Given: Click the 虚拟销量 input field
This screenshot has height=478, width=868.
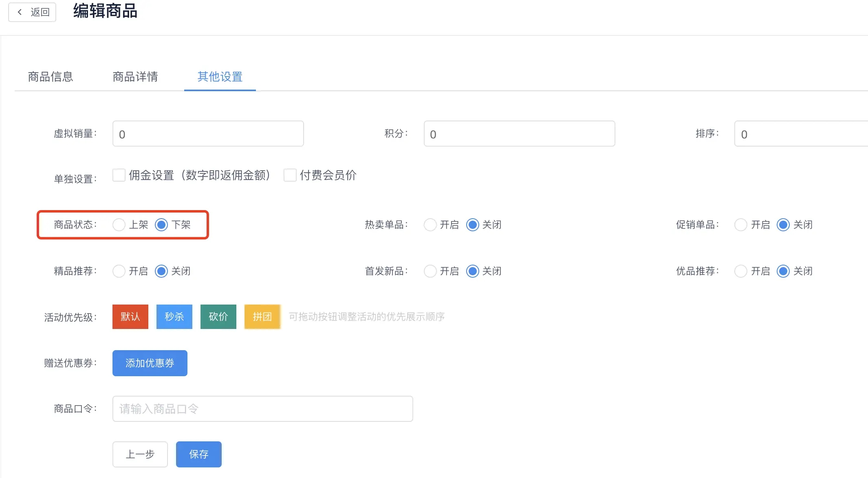Looking at the screenshot, I should tap(208, 134).
